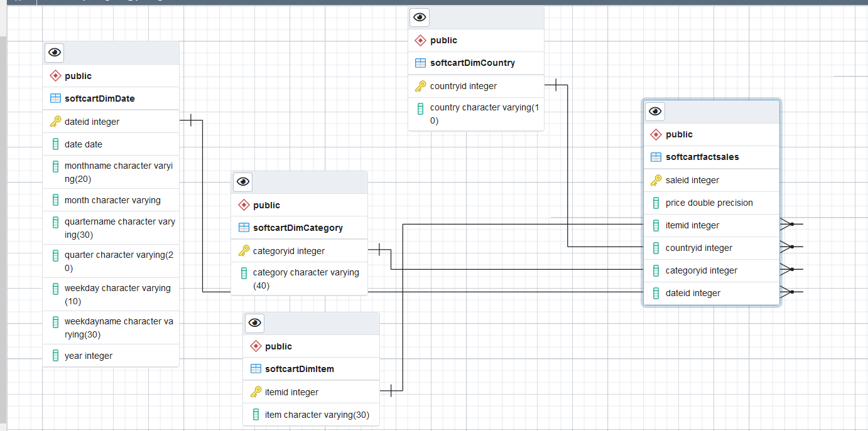Viewport: 868px width, 431px height.
Task: Click the dateid primary key icon
Action: (x=55, y=122)
